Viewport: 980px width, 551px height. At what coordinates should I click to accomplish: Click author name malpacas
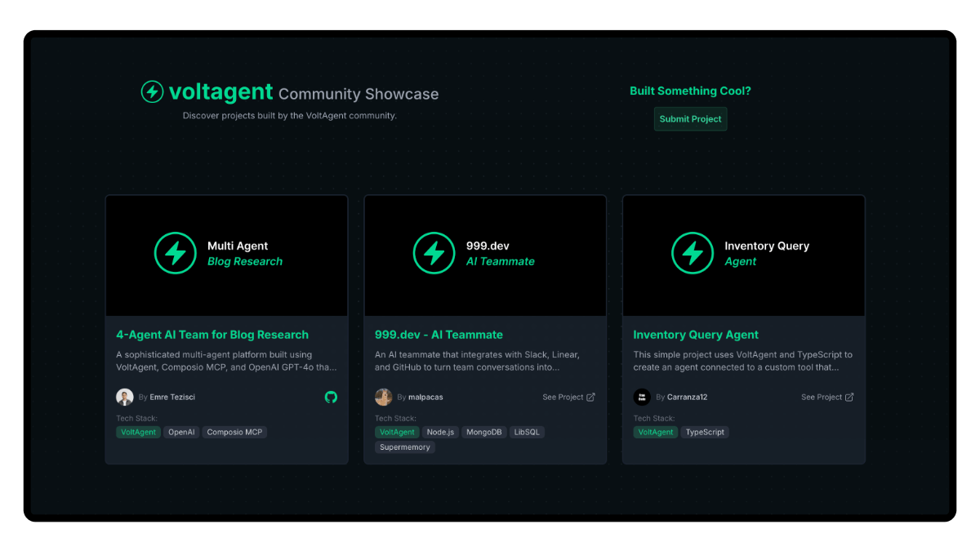point(425,398)
